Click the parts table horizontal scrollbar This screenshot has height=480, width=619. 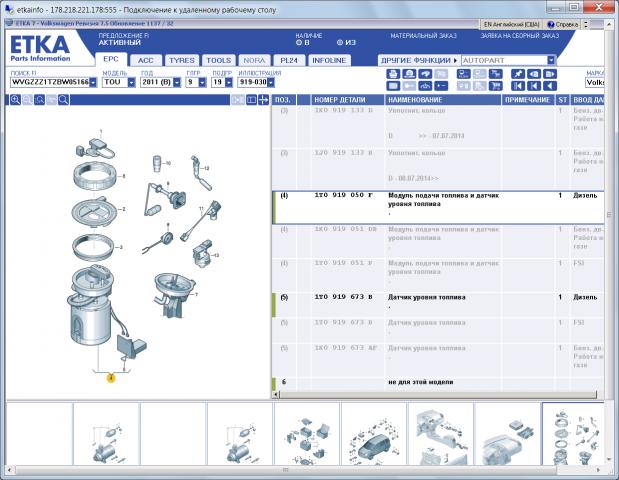point(437,394)
